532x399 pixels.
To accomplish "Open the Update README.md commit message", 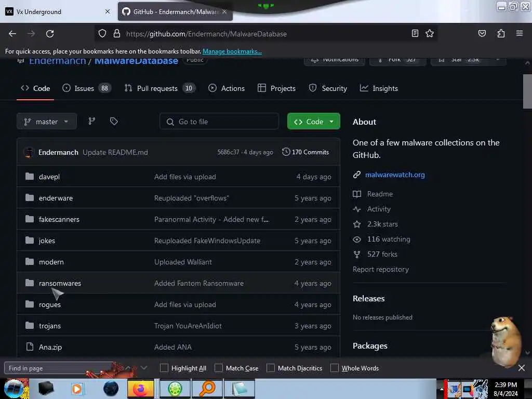I will [x=115, y=152].
